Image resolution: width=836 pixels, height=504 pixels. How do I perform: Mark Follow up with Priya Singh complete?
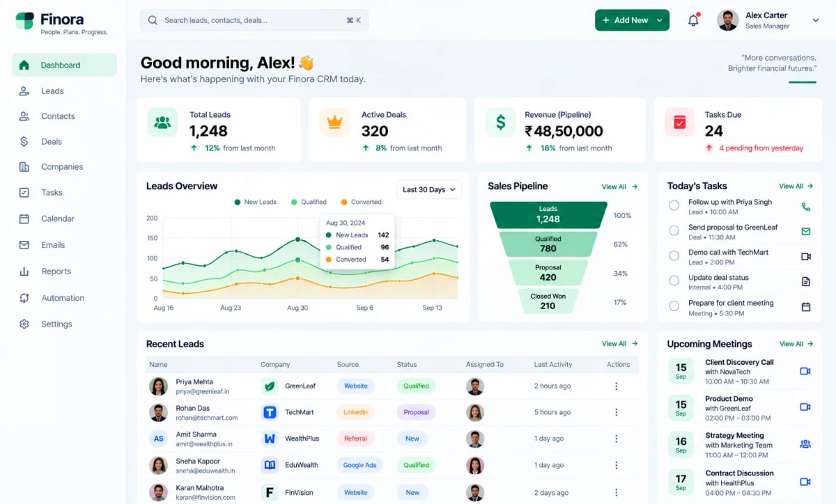coord(674,205)
